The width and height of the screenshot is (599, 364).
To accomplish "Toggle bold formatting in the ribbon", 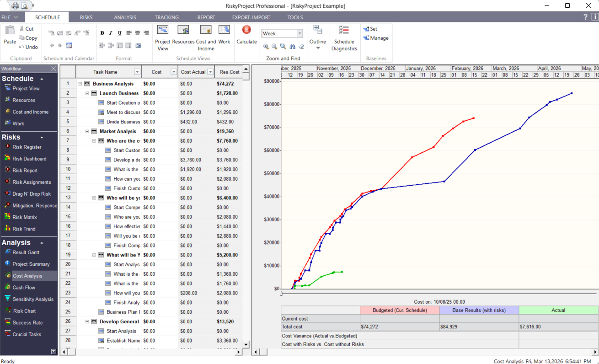I will [102, 32].
